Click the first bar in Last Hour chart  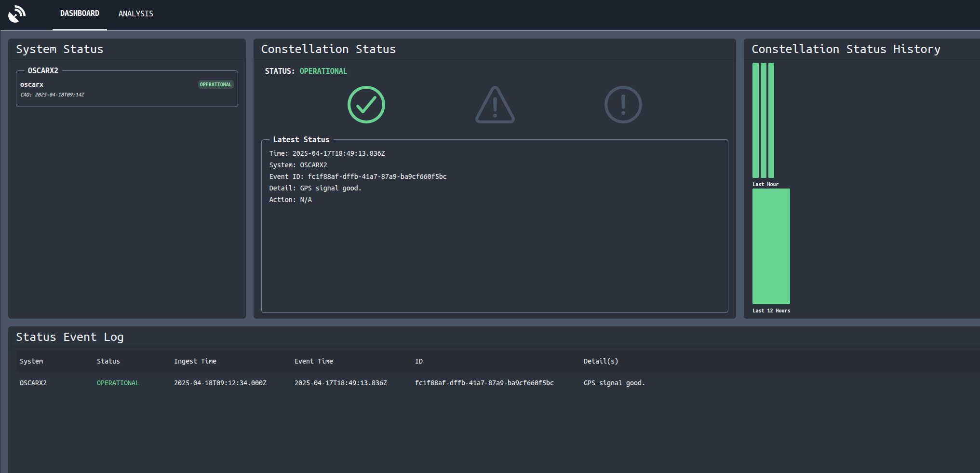[755, 120]
